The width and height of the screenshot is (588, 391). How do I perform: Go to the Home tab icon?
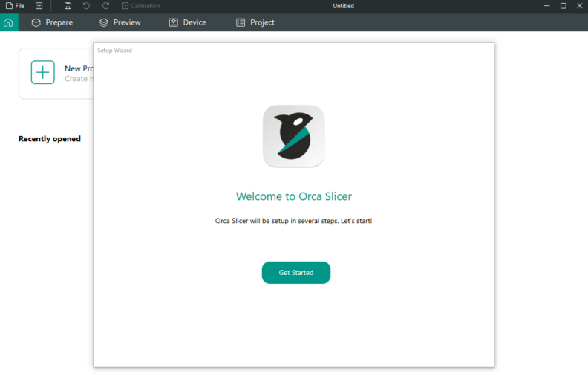[9, 22]
